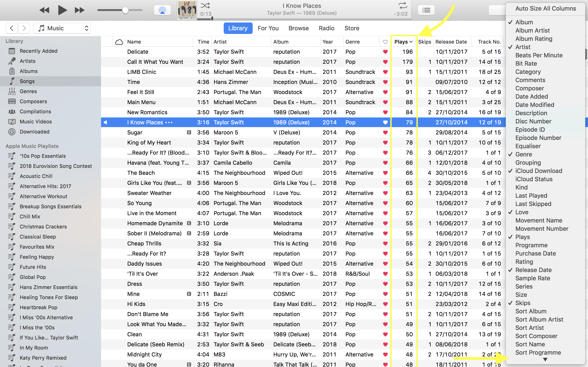View Downloaded music
The height and width of the screenshot is (367, 588).
(x=34, y=132)
